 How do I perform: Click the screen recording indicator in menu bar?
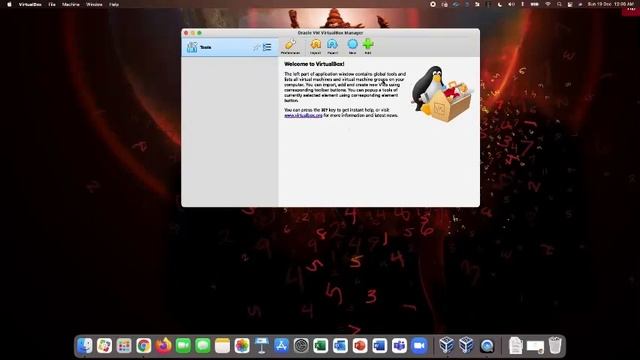click(x=433, y=4)
